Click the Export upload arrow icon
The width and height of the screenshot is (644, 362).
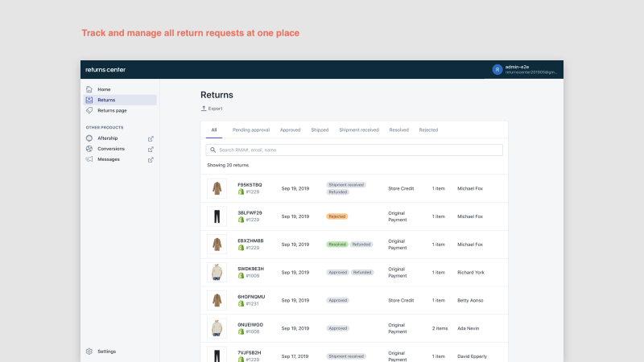coord(204,109)
